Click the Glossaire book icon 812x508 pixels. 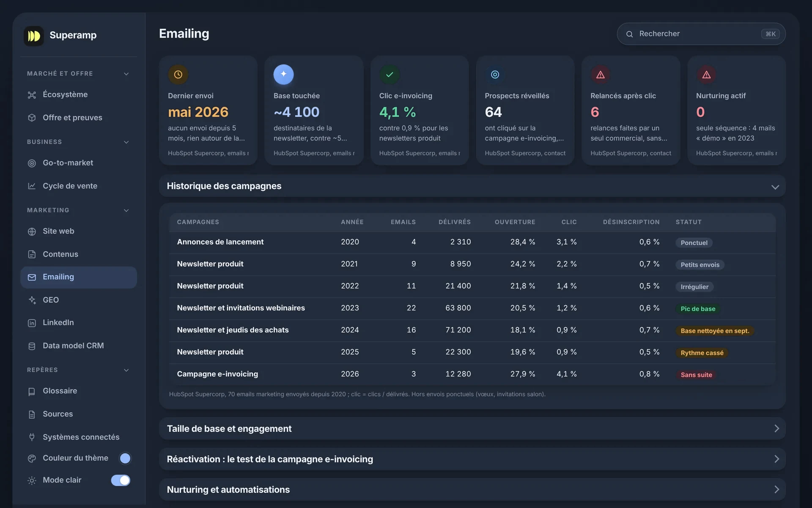pyautogui.click(x=32, y=392)
